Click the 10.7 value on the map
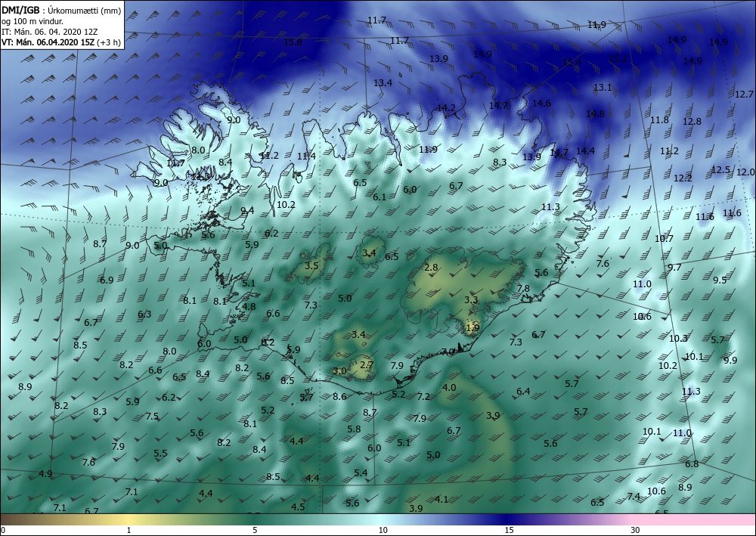 click(664, 239)
